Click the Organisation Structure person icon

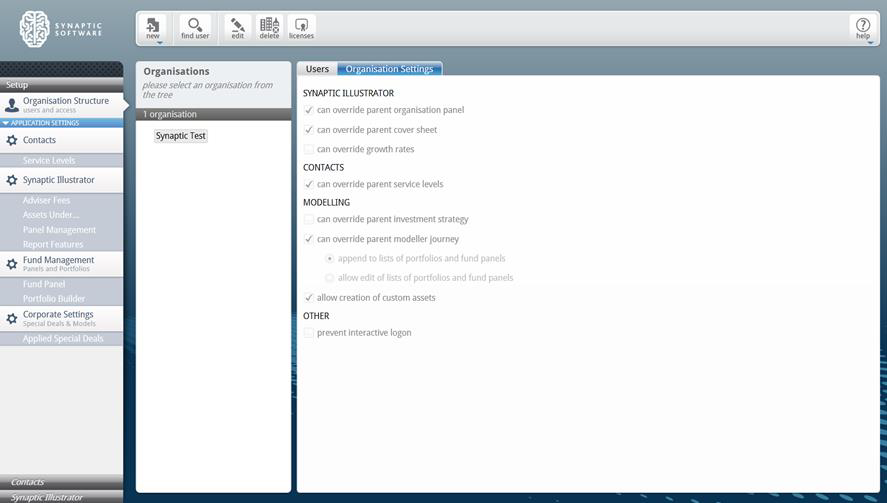click(x=11, y=105)
